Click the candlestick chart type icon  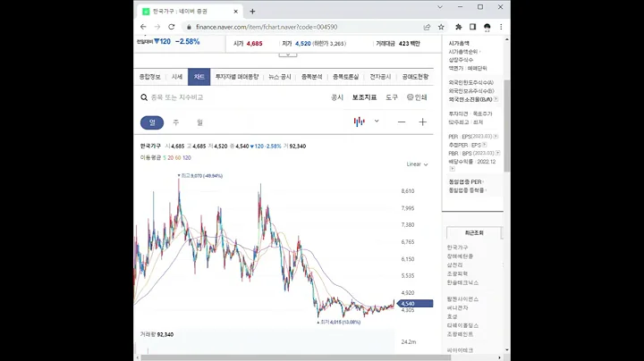(359, 122)
